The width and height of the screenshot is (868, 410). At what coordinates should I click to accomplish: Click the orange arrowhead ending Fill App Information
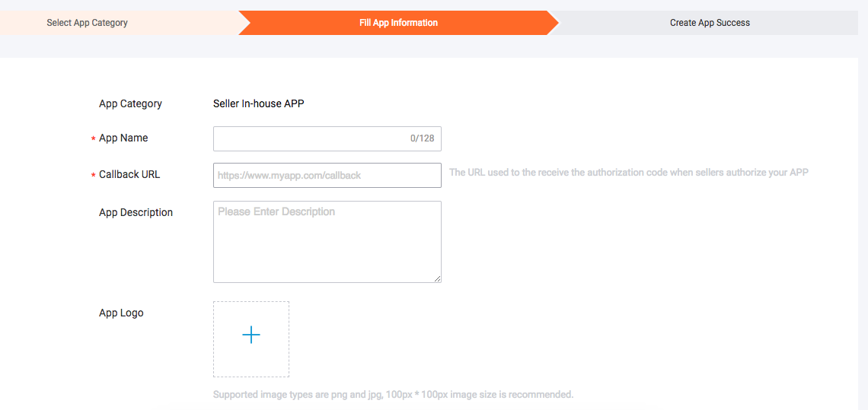552,23
